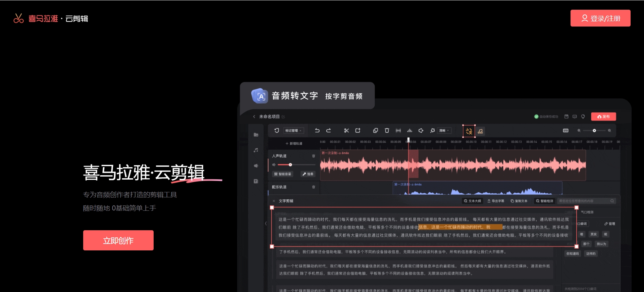The height and width of the screenshot is (292, 644).
Task: Click the comment feedback bubble icon
Action: 575,116
